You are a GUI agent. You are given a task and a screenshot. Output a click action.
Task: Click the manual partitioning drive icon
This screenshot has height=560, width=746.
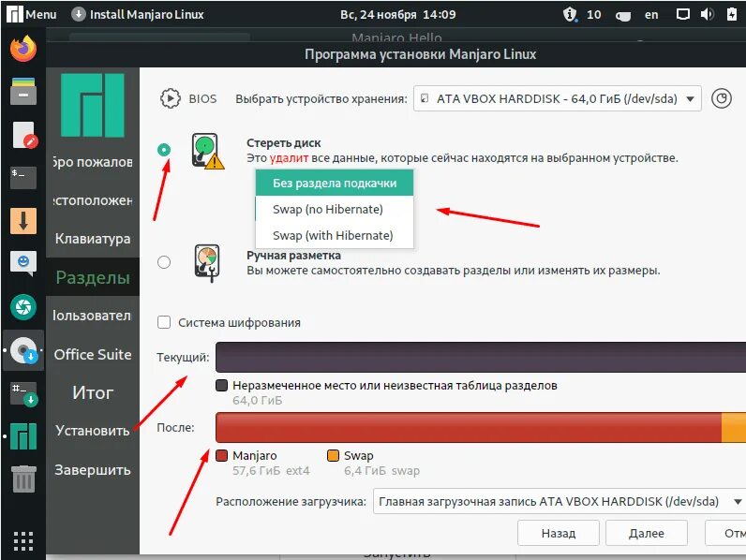pos(207,263)
